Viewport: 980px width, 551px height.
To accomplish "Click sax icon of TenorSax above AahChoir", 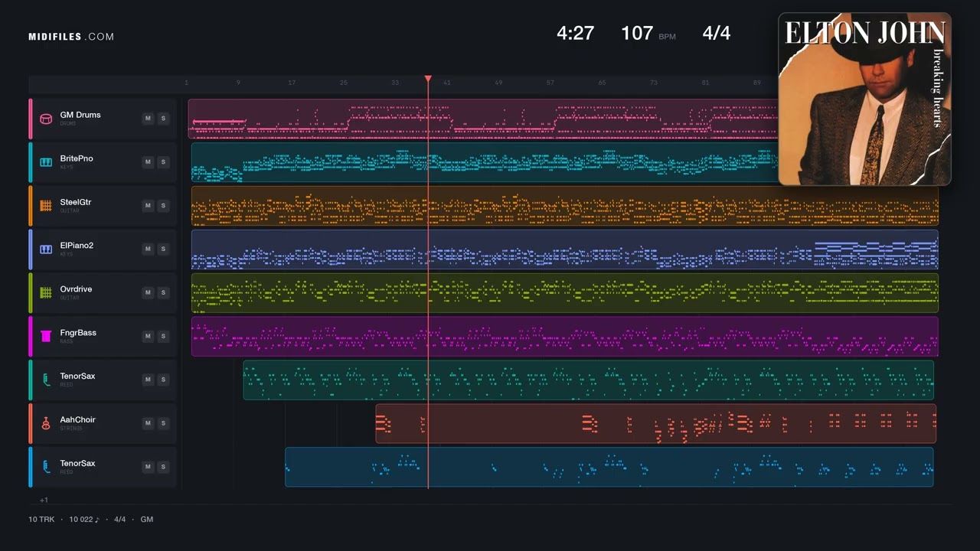I will pos(46,380).
